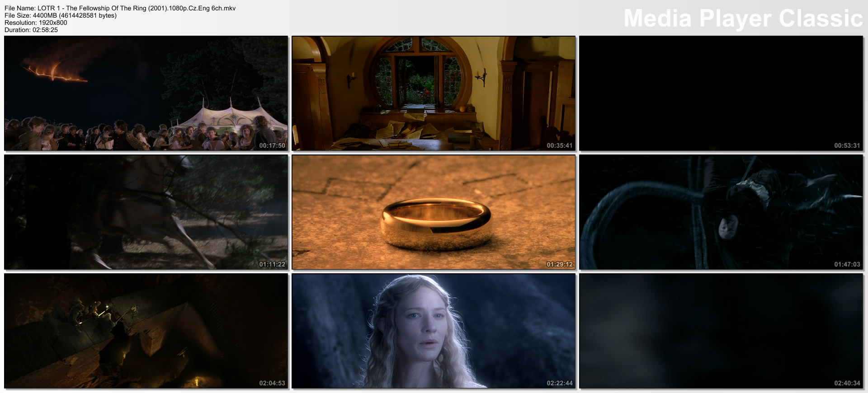Select the 01:47:03 timestamp
This screenshot has width=868, height=393.
[x=847, y=264]
